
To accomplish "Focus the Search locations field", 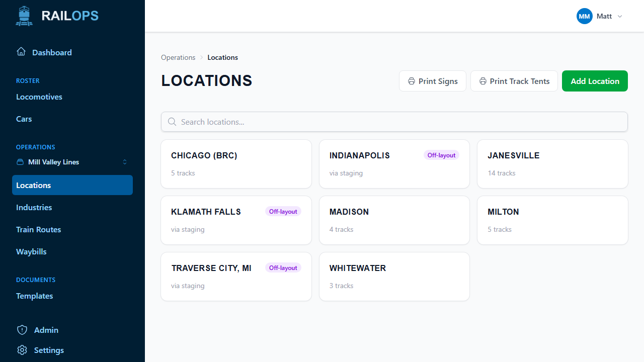I will tap(394, 122).
